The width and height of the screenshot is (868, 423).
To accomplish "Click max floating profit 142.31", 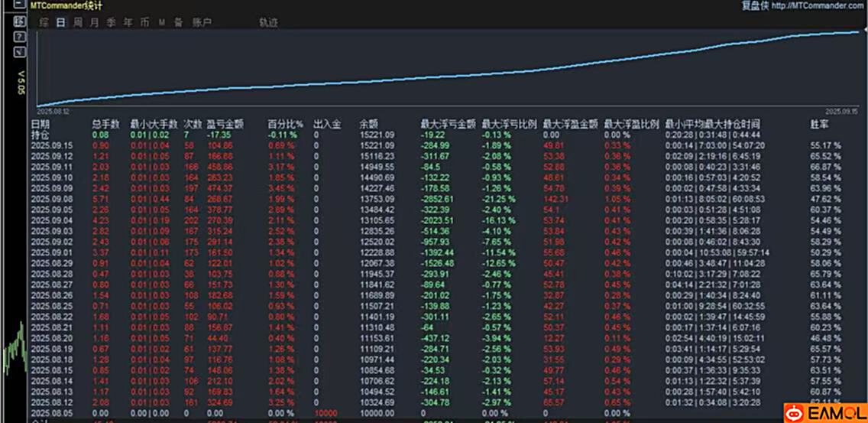I will (x=555, y=199).
